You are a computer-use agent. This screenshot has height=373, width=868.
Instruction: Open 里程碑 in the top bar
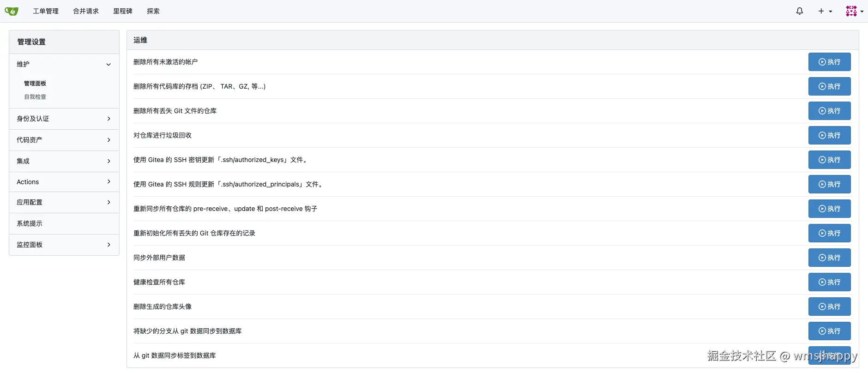click(x=123, y=11)
